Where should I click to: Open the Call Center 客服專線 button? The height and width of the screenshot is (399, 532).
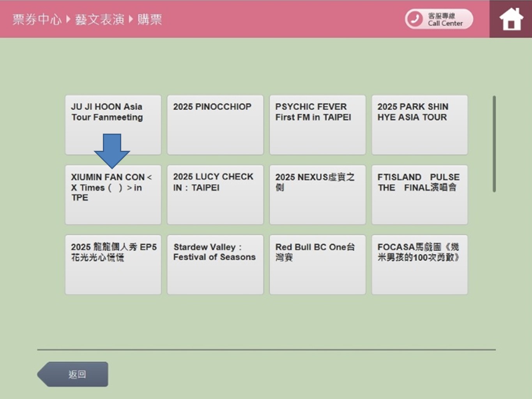[x=439, y=19]
